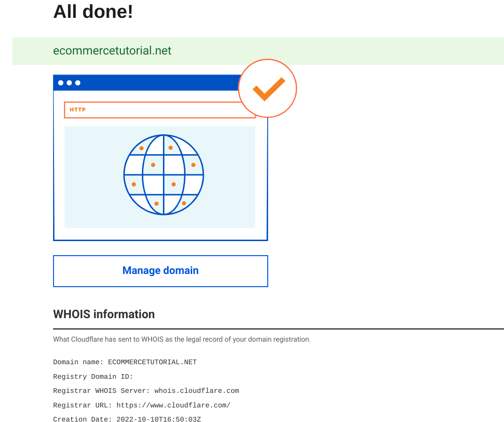The width and height of the screenshot is (504, 422).
Task: Click the Cloudflare WHOIS legal record description
Action: [182, 339]
